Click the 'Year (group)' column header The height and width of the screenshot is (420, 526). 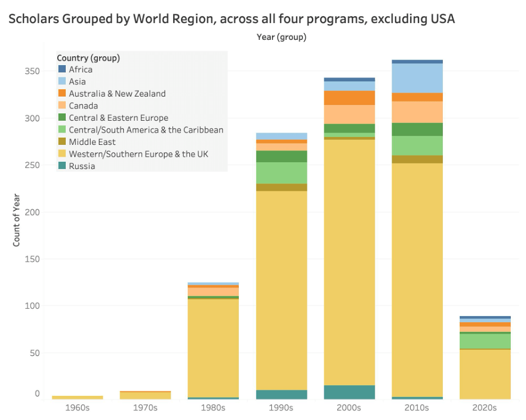[281, 38]
